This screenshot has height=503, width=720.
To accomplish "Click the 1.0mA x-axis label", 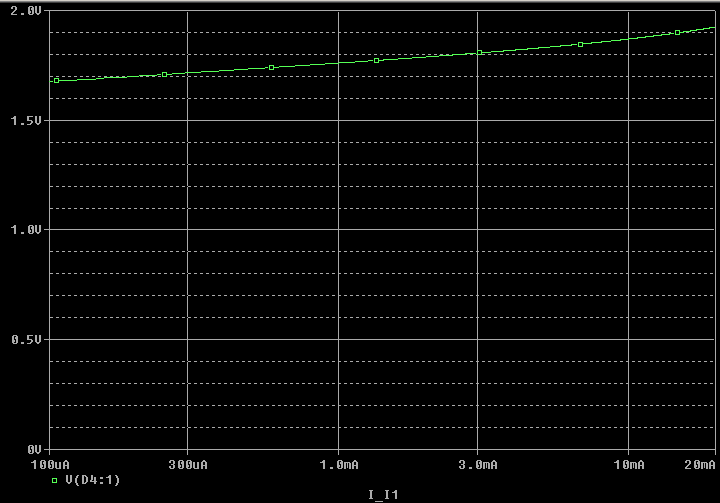I will point(339,465).
